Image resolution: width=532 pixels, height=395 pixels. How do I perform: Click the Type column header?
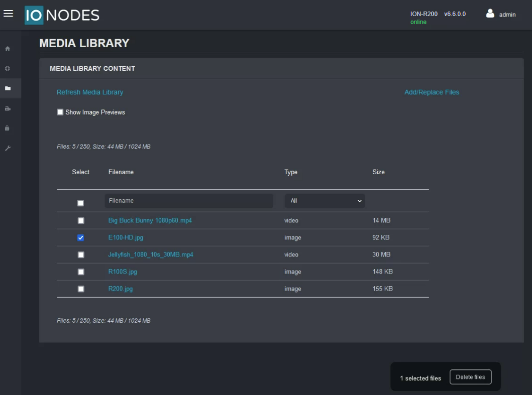pyautogui.click(x=291, y=172)
